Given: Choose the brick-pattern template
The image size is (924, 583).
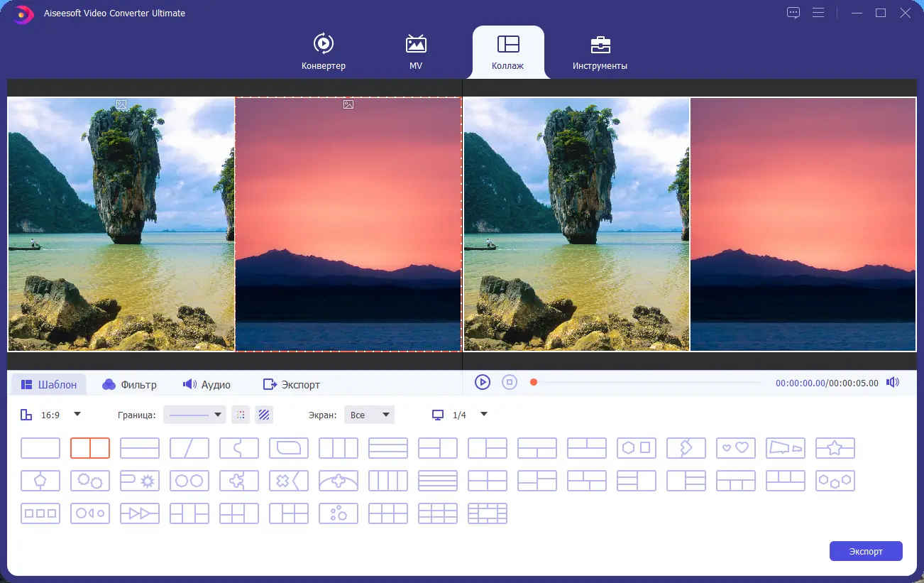Looking at the screenshot, I should tap(488, 513).
